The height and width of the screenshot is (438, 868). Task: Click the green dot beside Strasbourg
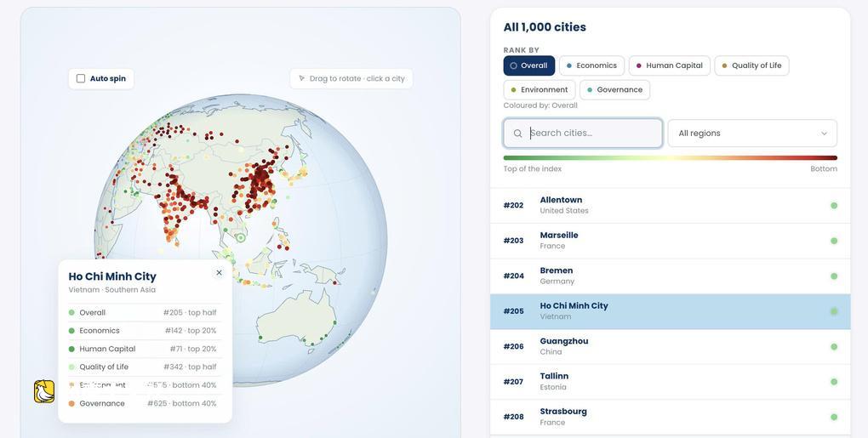click(x=834, y=417)
